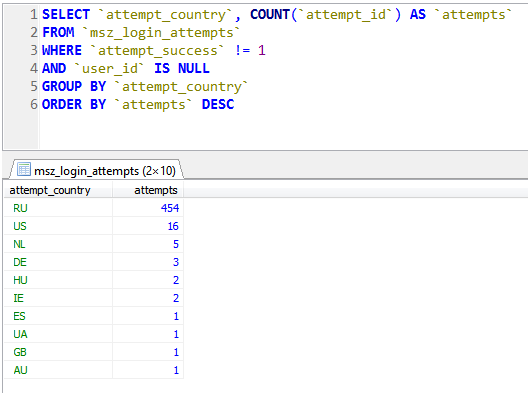
Task: Click the table icon on result tab
Action: click(x=24, y=169)
